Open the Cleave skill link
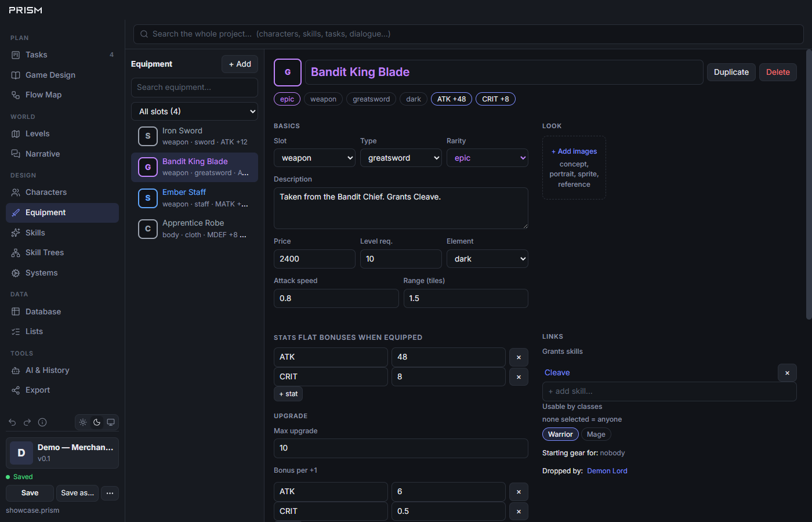Viewport: 812px width, 522px height. 557,373
